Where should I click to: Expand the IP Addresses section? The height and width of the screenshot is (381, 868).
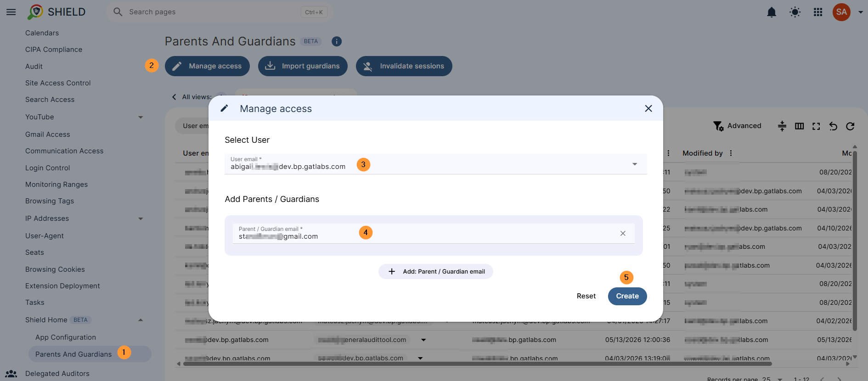click(x=141, y=219)
